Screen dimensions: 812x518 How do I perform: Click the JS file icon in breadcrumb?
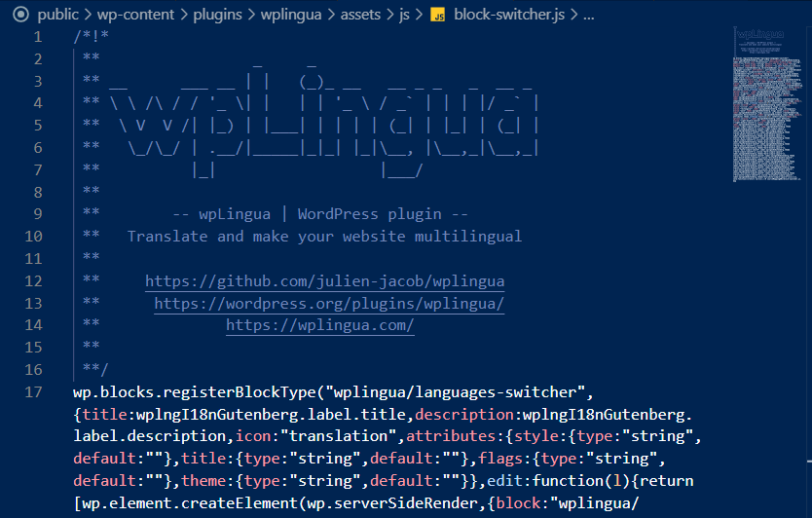coord(438,15)
